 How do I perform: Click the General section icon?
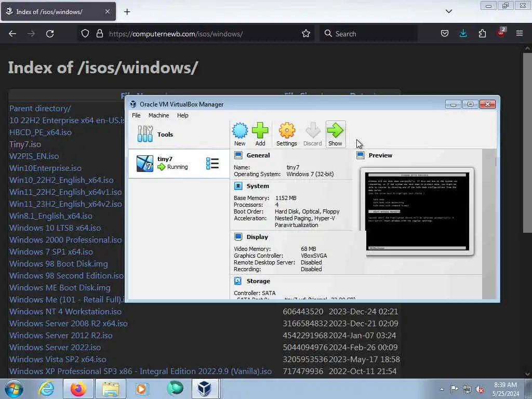(x=238, y=155)
